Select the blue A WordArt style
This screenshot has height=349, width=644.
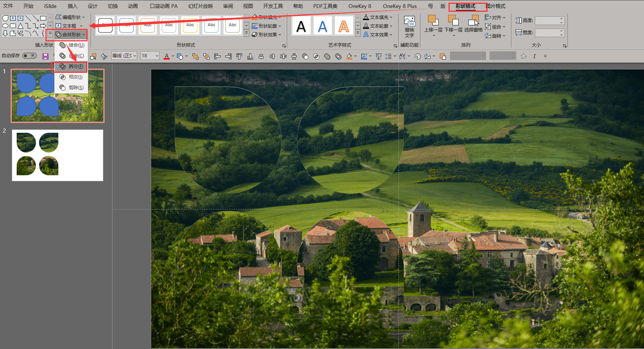pyautogui.click(x=322, y=26)
